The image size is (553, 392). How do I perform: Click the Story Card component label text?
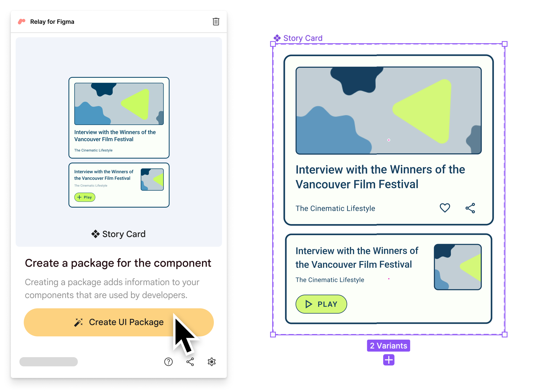[304, 37]
